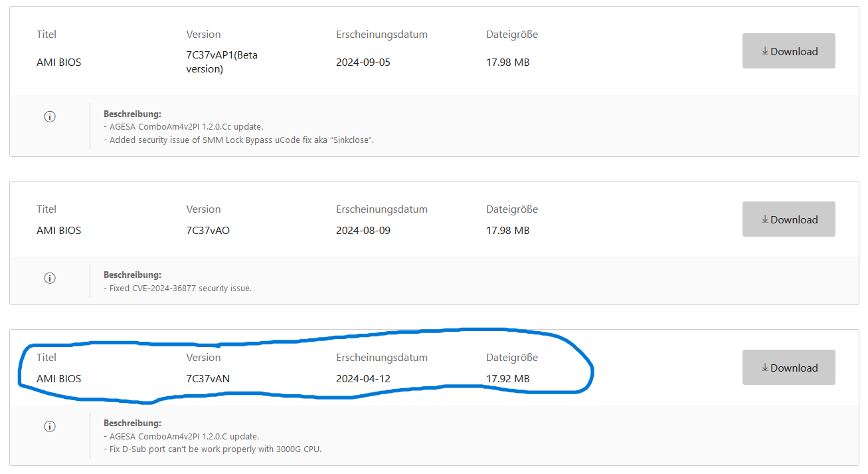Viewport: 868px width, 474px height.
Task: Click the 2024-04-12 release date
Action: pyautogui.click(x=363, y=379)
